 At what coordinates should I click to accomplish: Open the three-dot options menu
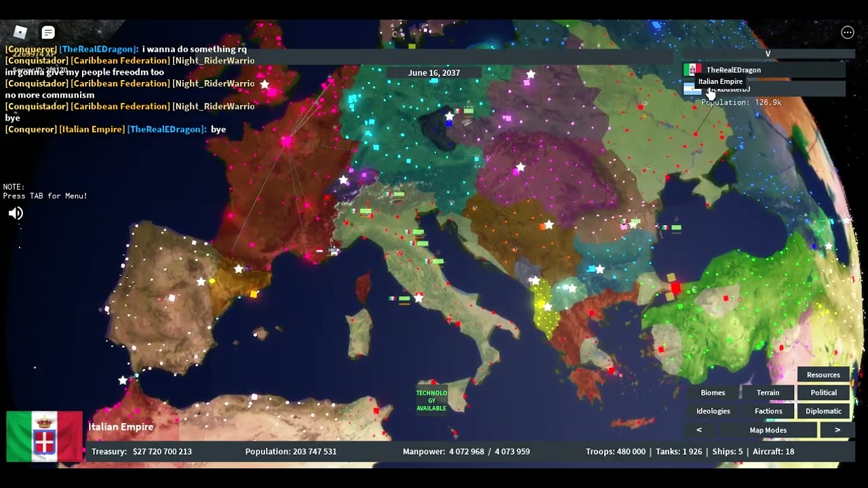pyautogui.click(x=848, y=33)
